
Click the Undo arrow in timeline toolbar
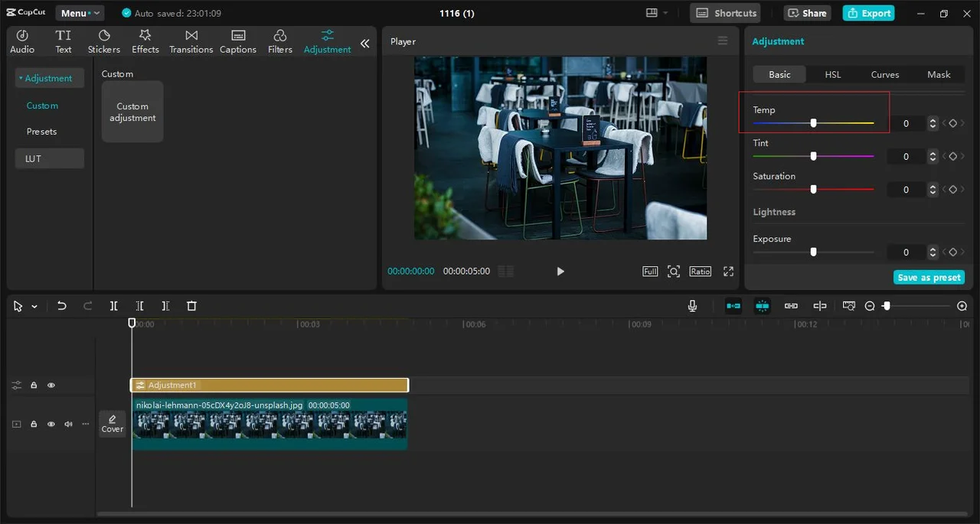tap(62, 306)
